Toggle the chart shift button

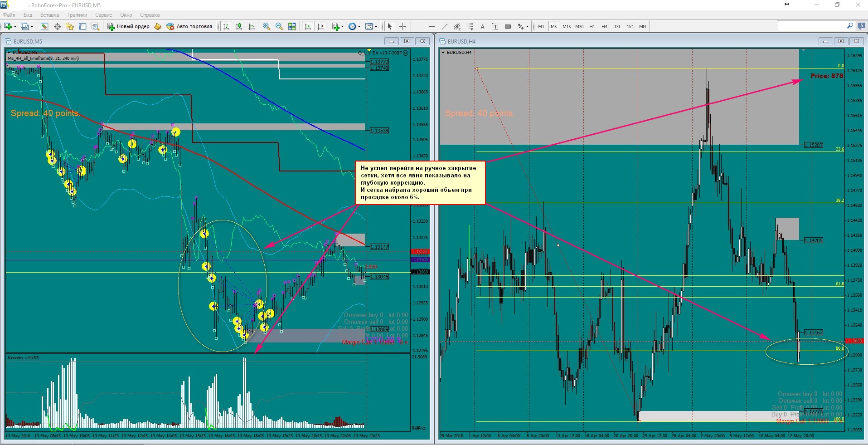point(321,26)
